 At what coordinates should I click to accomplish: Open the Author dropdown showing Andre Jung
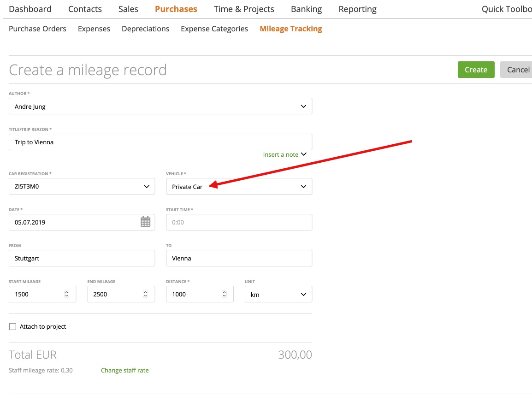tap(160, 106)
